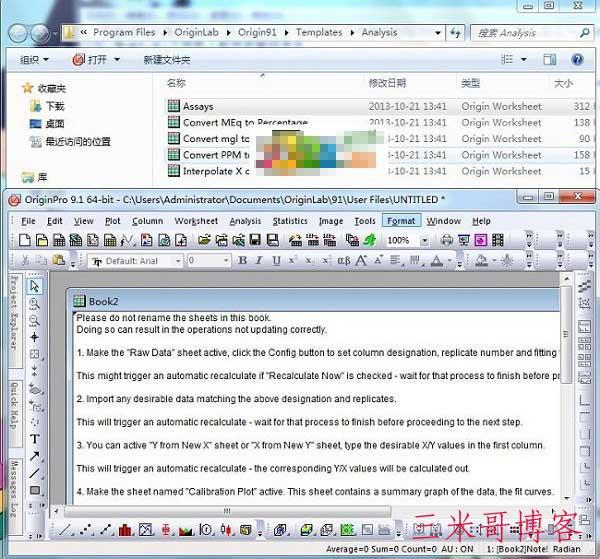Click the Open project folder icon
Image resolution: width=600 pixels, height=559 pixels.
(x=204, y=240)
